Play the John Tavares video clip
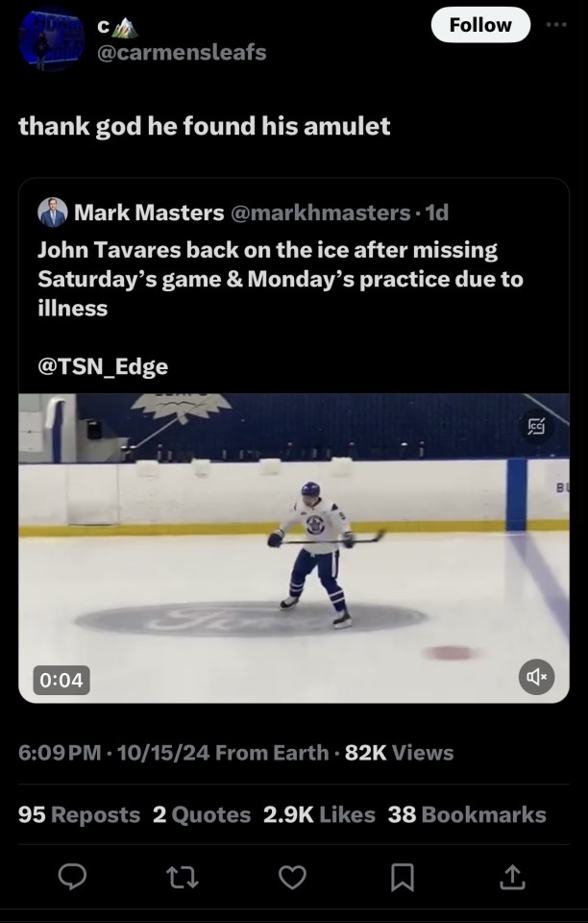This screenshot has height=923, width=588. click(293, 548)
